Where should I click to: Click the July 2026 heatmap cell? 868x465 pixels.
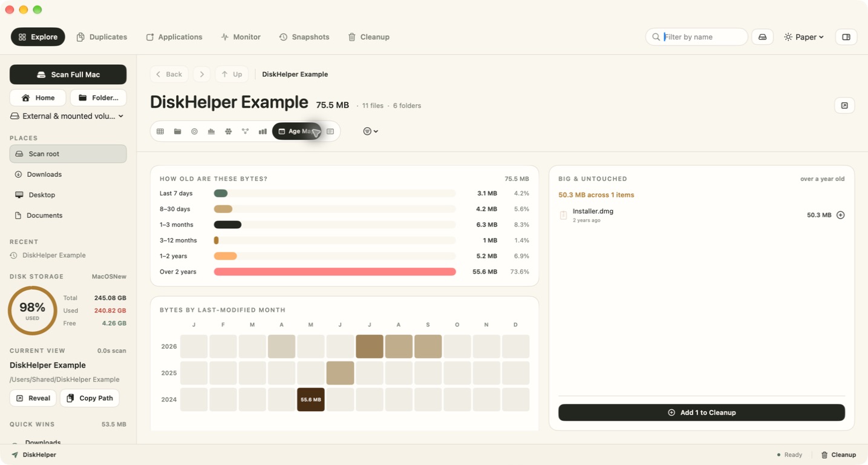point(370,346)
